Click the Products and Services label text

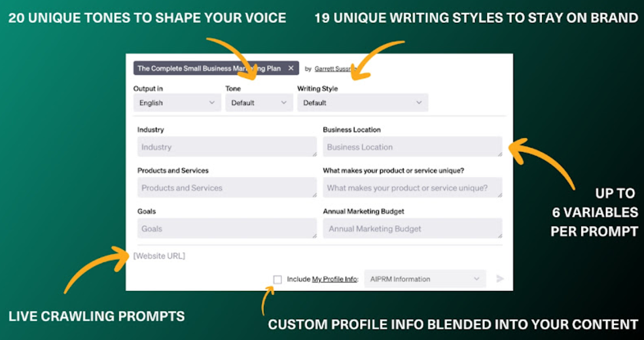173,171
